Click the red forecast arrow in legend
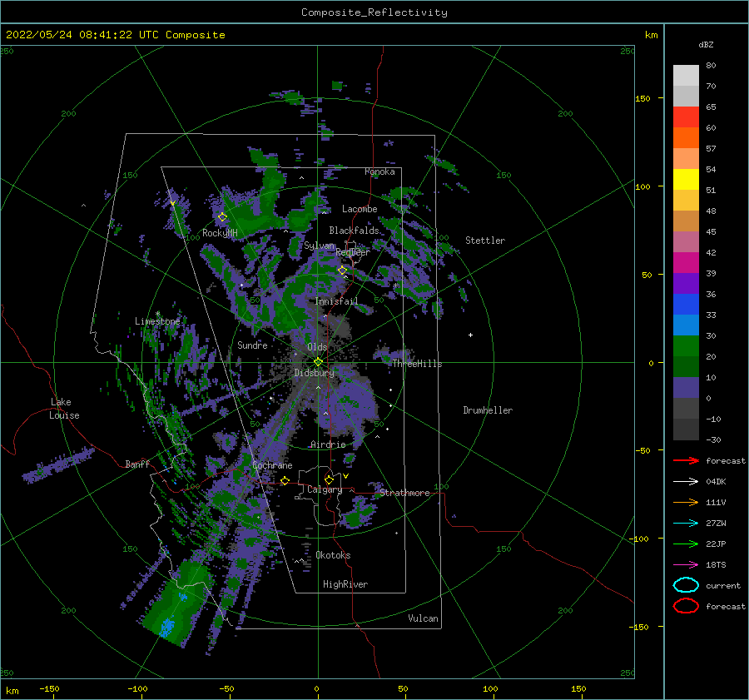The image size is (749, 700). (x=686, y=460)
